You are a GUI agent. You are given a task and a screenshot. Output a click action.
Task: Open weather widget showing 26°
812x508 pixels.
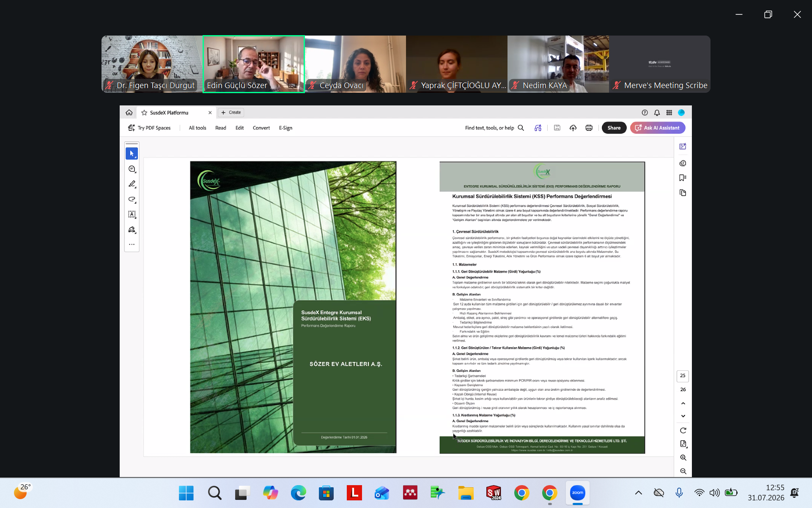point(22,492)
